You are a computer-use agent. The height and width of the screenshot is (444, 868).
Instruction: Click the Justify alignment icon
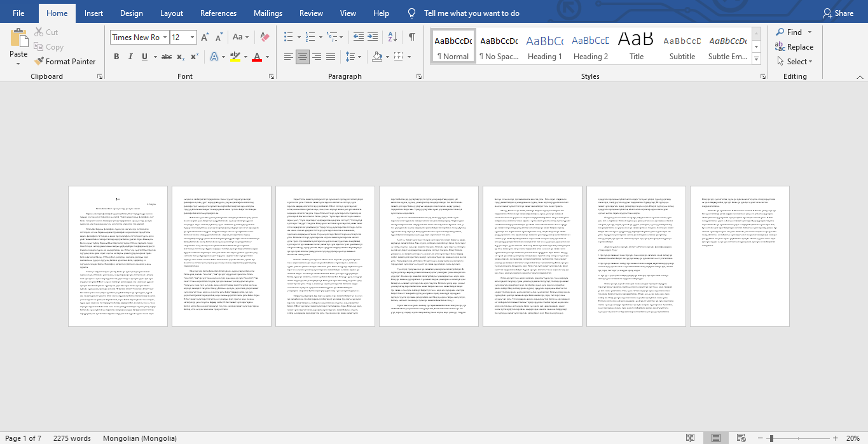point(331,57)
